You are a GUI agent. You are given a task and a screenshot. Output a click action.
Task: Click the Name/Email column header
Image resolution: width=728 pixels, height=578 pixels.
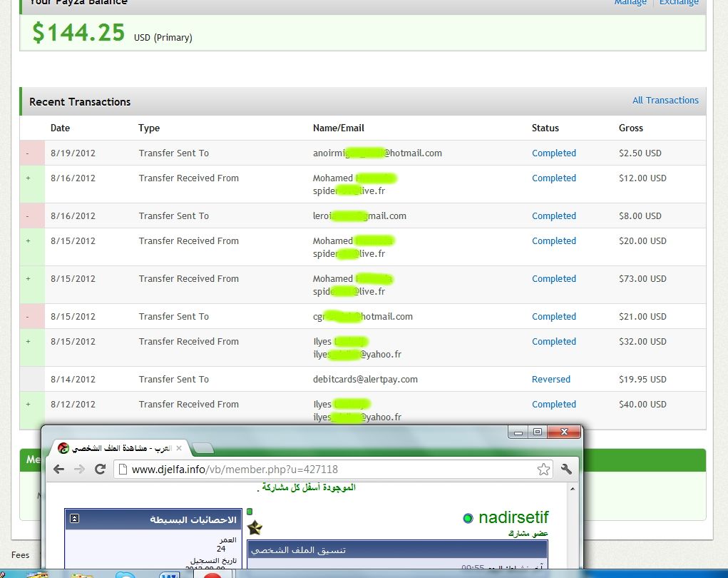339,128
